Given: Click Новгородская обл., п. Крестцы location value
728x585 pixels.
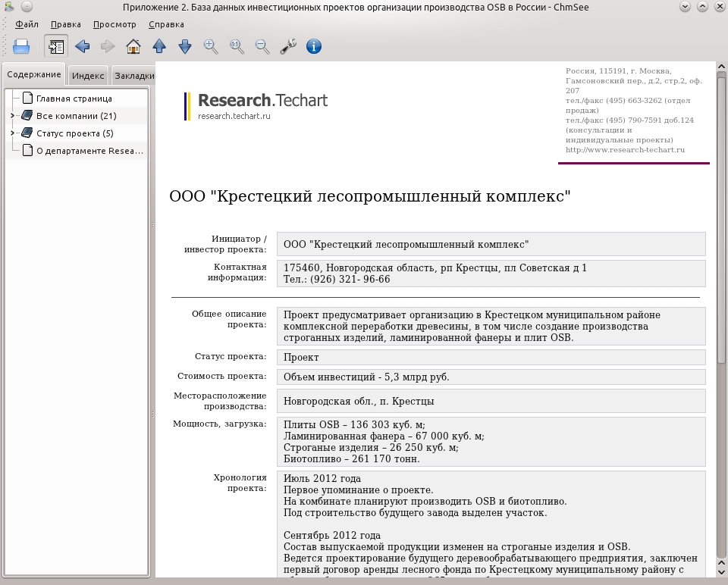Looking at the screenshot, I should tap(359, 402).
